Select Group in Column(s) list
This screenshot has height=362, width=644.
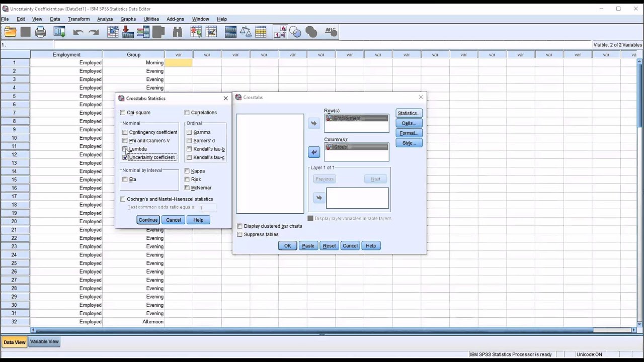coord(357,147)
